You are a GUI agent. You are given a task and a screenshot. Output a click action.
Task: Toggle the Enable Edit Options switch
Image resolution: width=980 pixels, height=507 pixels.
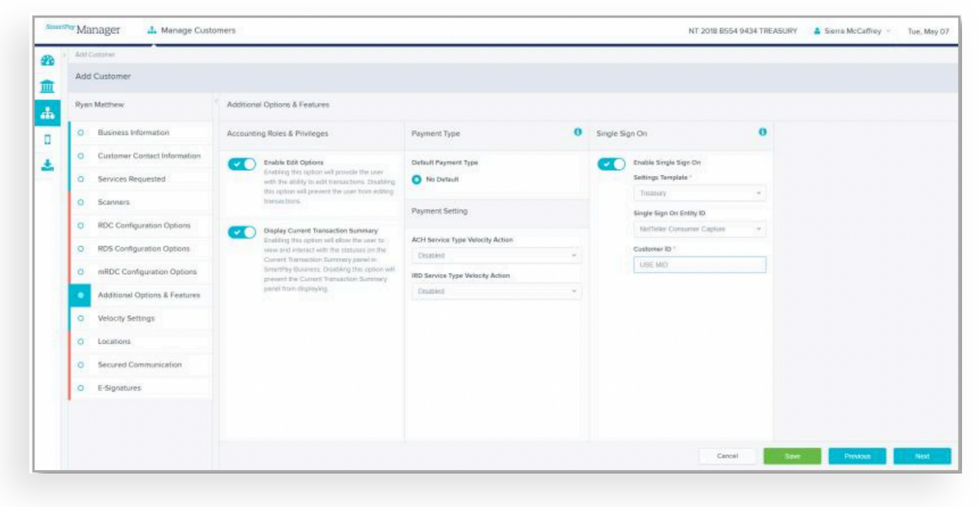(x=242, y=164)
